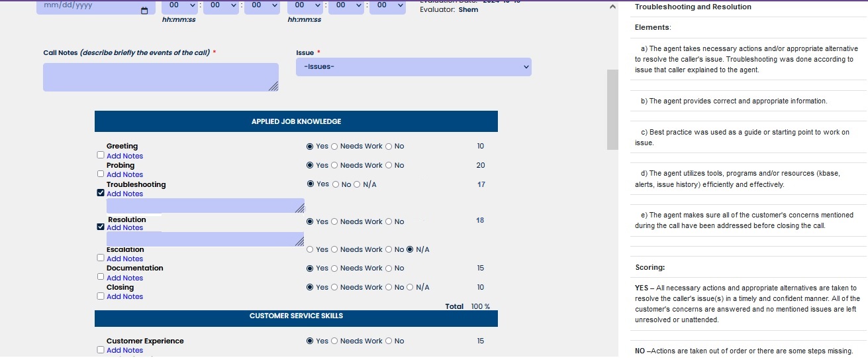Open the last seconds dropdown in the top time row
Screen dimensions: 868x358
[387, 5]
